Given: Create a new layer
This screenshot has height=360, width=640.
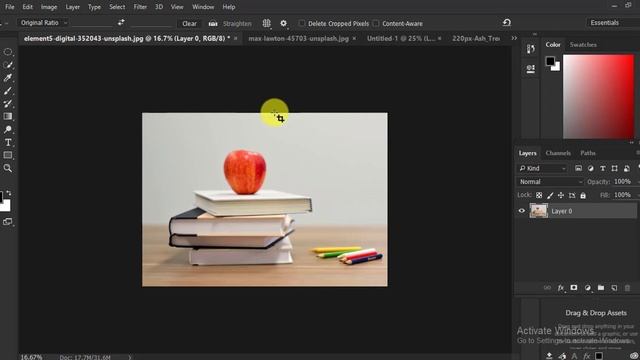Looking at the screenshot, I should coord(614,288).
